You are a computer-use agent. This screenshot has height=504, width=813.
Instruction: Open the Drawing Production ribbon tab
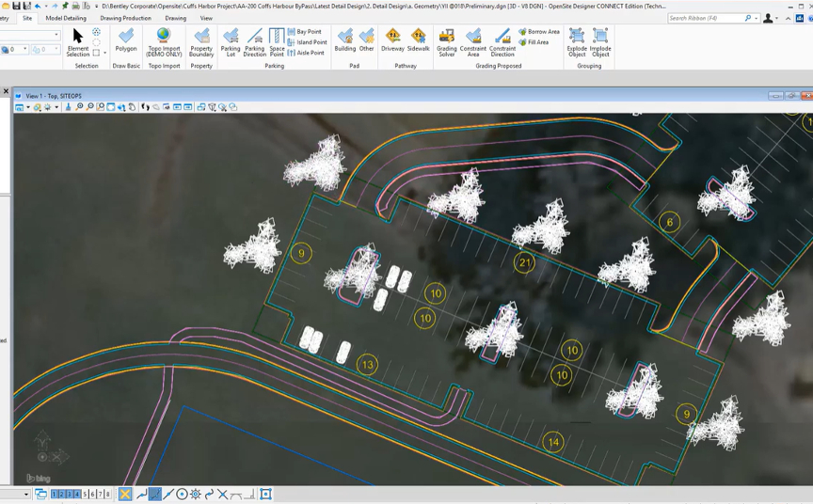tap(125, 18)
